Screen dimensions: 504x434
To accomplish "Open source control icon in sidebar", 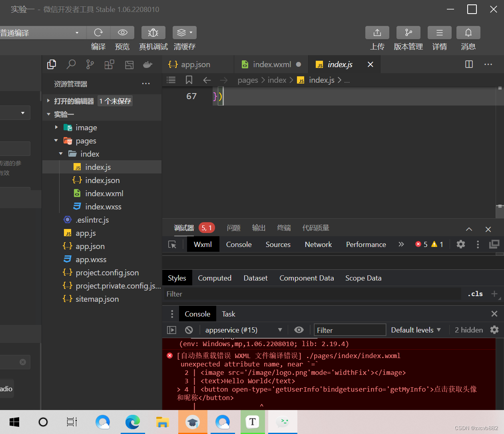I will [x=90, y=64].
